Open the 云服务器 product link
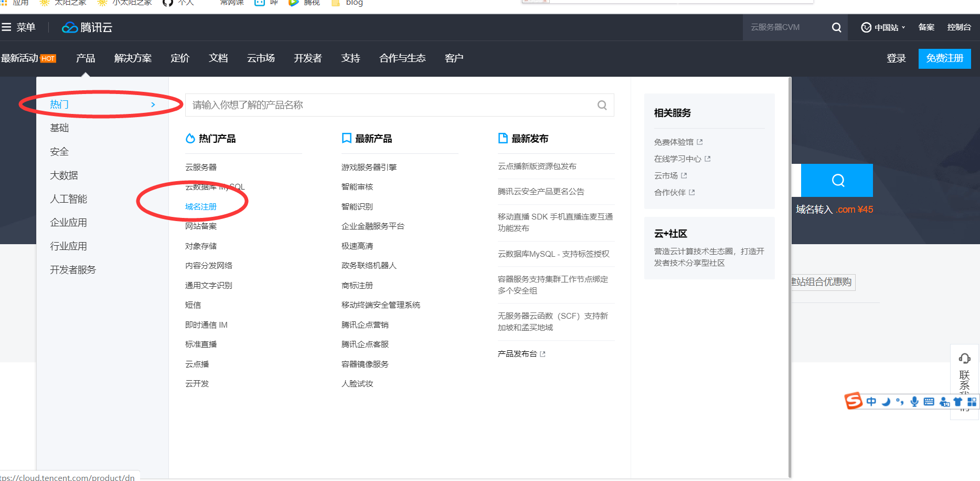 tap(201, 167)
